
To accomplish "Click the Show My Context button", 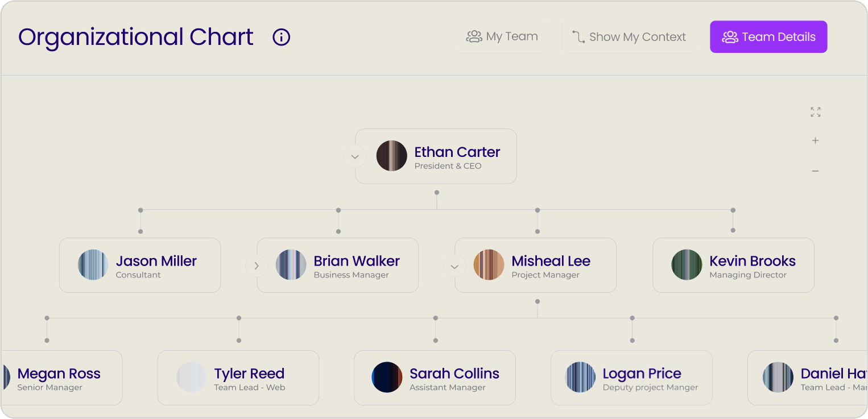I will click(629, 38).
